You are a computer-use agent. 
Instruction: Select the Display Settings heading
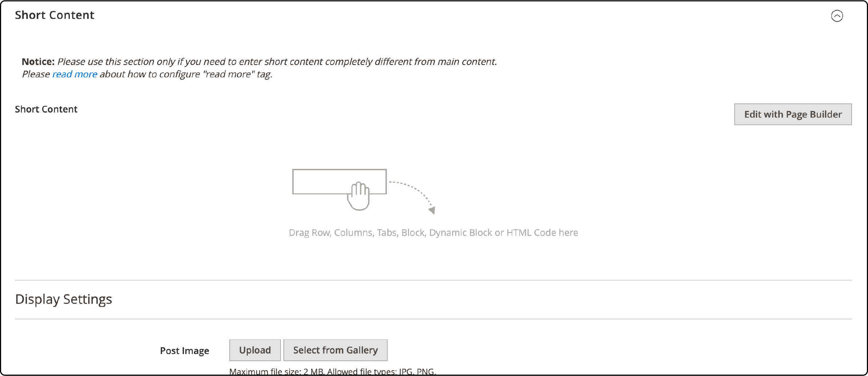coord(64,299)
